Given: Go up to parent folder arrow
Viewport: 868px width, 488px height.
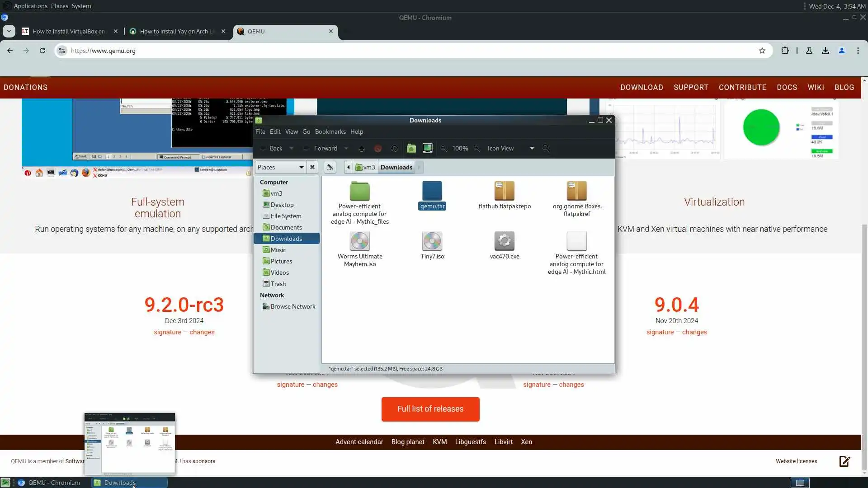Looking at the screenshot, I should tap(361, 148).
